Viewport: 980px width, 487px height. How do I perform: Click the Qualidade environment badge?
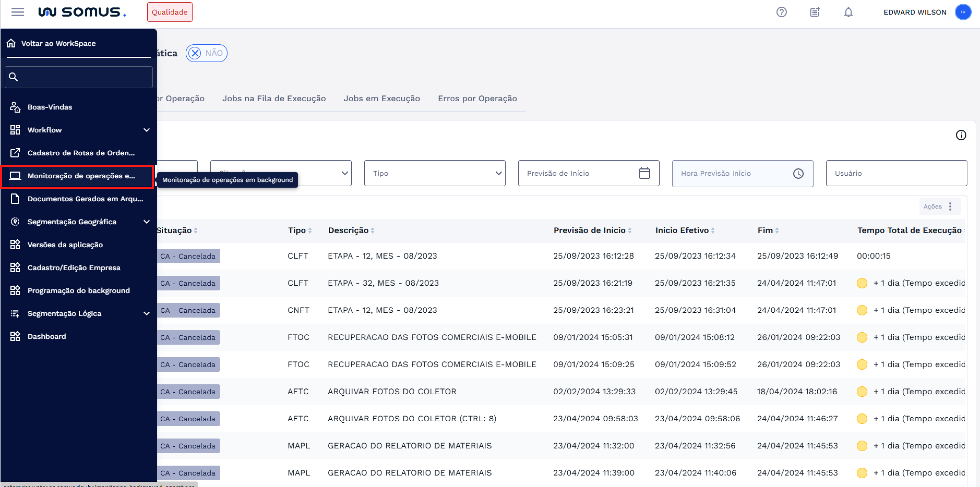coord(170,12)
